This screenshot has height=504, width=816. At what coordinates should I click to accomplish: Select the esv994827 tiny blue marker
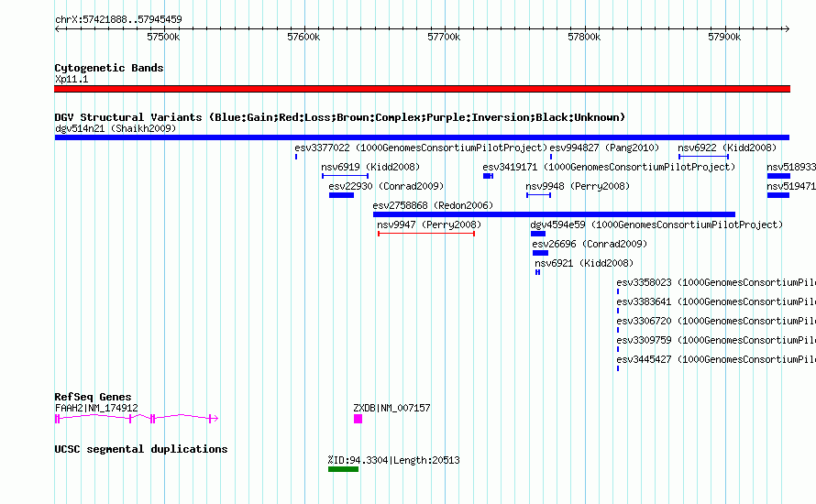pyautogui.click(x=551, y=157)
